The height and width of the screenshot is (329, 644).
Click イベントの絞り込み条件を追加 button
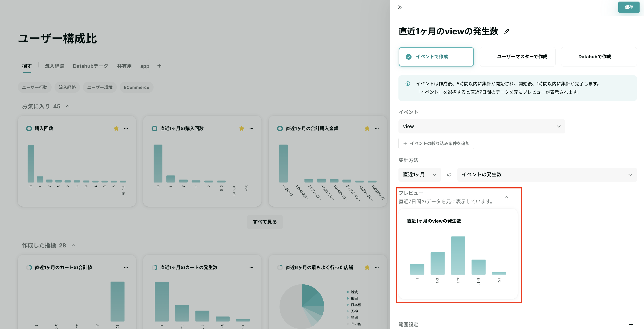tap(436, 143)
